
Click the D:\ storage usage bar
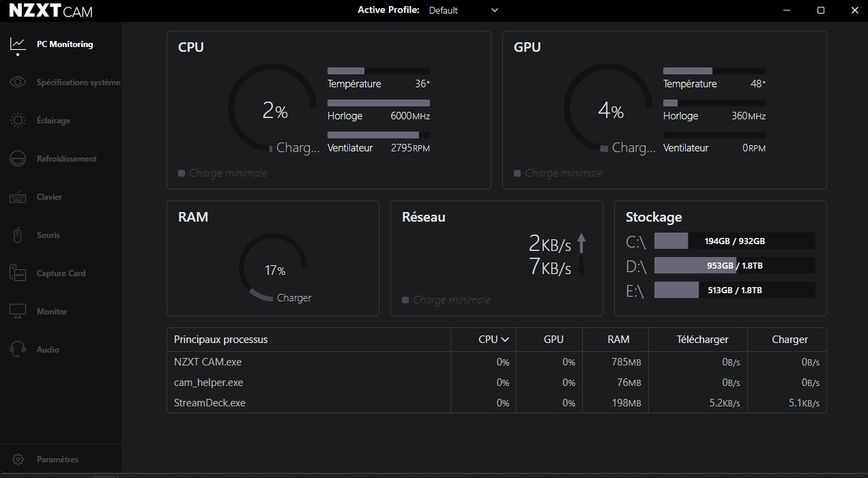(734, 265)
